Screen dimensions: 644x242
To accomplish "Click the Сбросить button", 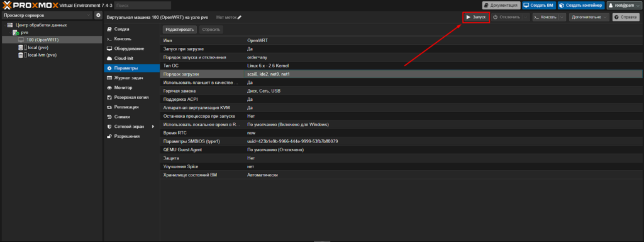I will (x=211, y=30).
